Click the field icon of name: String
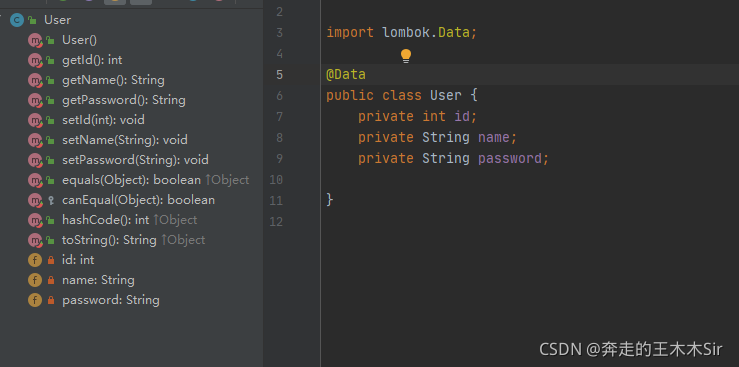This screenshot has width=739, height=367. (35, 280)
